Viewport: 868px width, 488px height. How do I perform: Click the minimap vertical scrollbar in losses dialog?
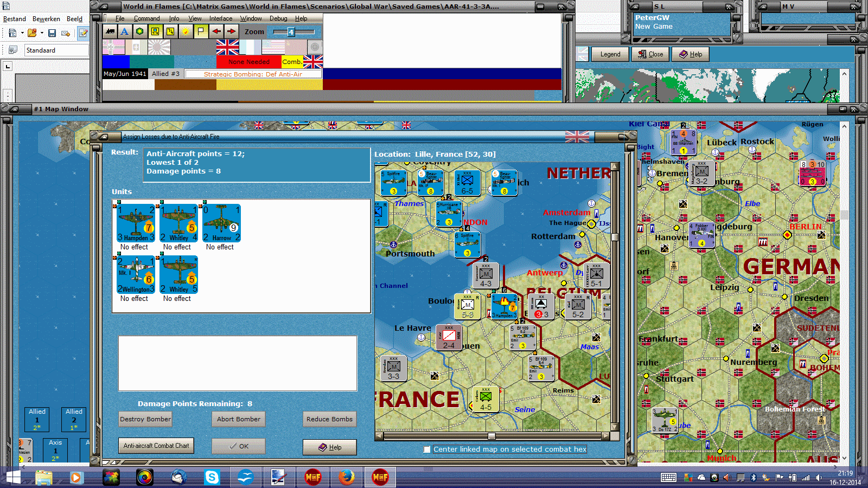(x=615, y=297)
